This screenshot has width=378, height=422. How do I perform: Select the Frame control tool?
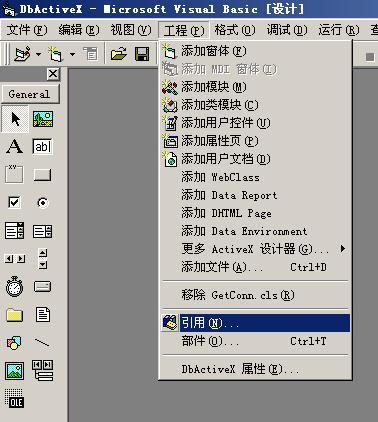(14, 174)
